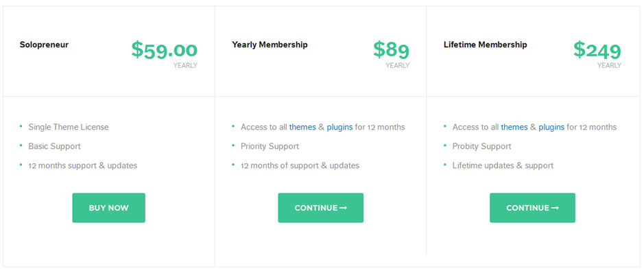
Task: Click the Priority Support feature text
Action: (x=270, y=146)
